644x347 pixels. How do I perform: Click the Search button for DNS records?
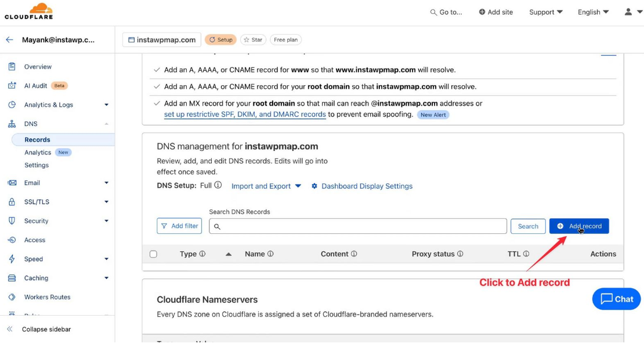tap(528, 226)
